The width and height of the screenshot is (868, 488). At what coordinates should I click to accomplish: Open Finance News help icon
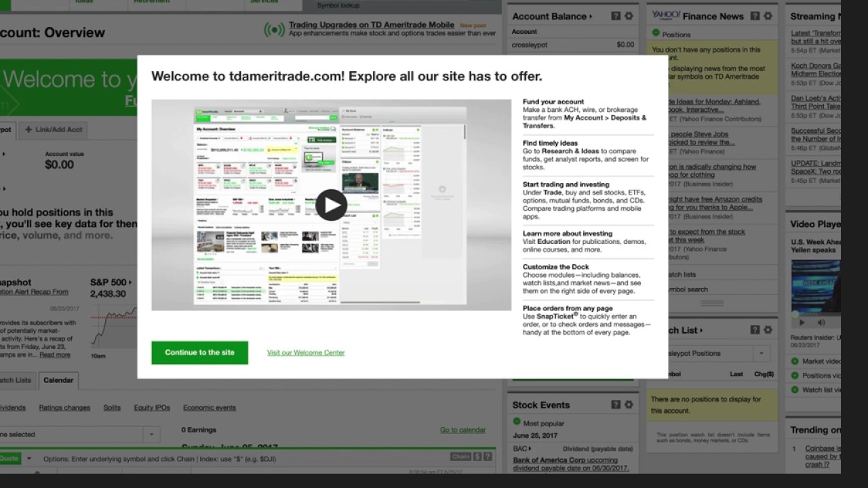[x=755, y=16]
